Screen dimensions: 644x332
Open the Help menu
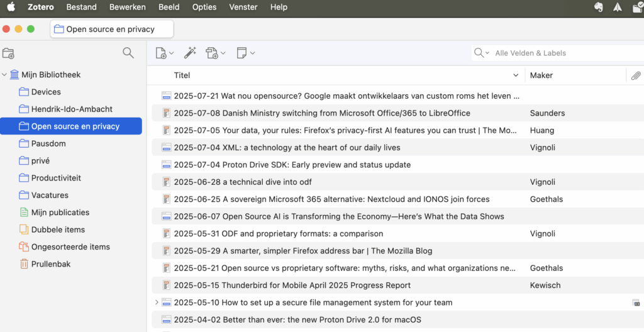(x=279, y=7)
